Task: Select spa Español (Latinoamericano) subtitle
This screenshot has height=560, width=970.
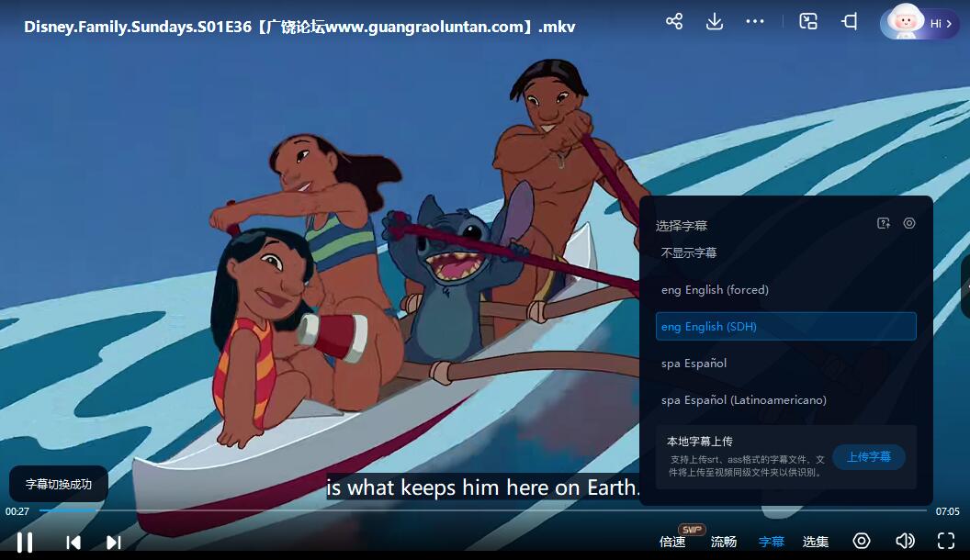Action: [x=785, y=400]
